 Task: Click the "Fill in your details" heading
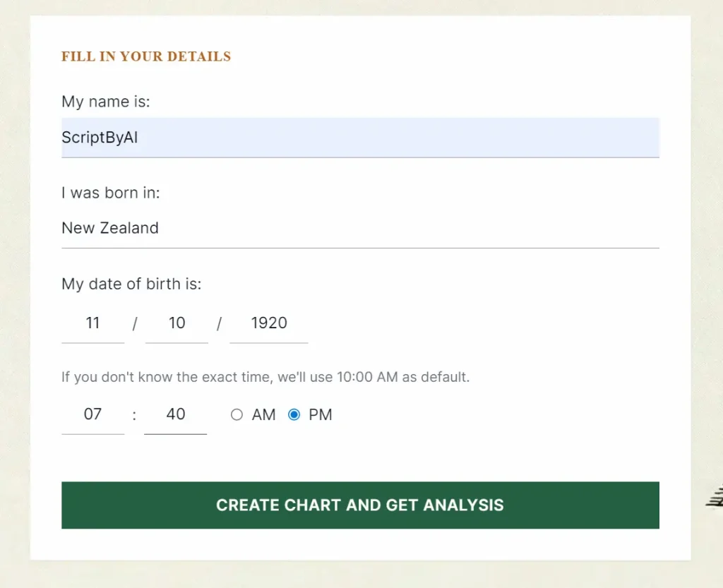point(146,56)
